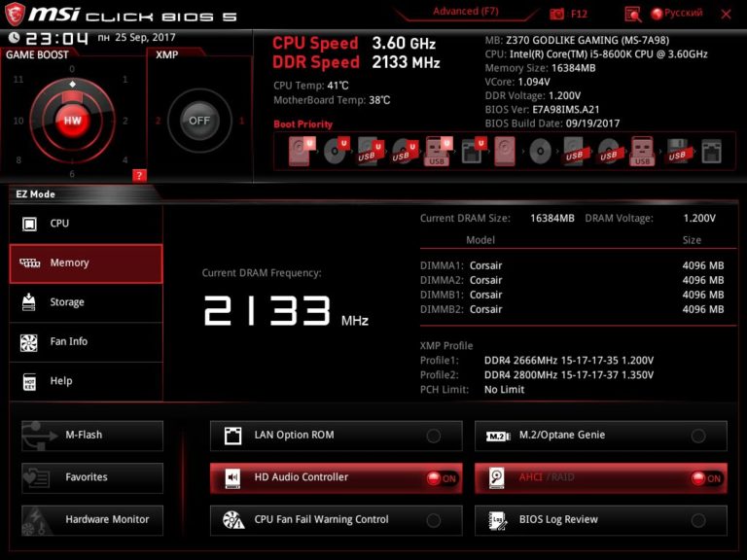This screenshot has height=560, width=747.
Task: Select the UEFI network boot device icon
Action: tap(473, 151)
